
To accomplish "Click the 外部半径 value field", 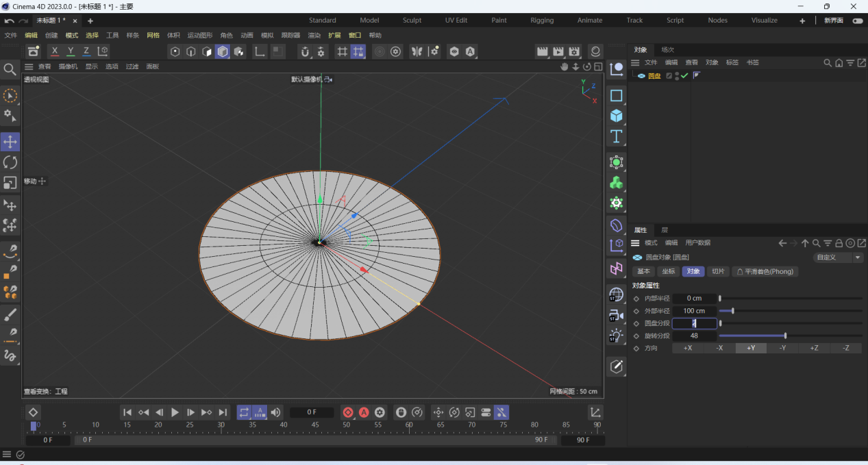I will tap(695, 311).
